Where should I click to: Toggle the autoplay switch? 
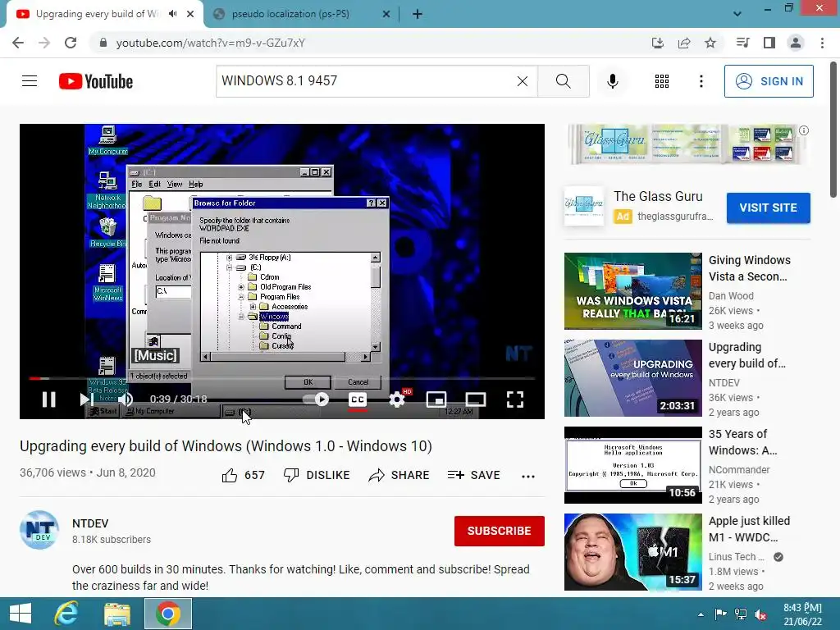tap(316, 399)
